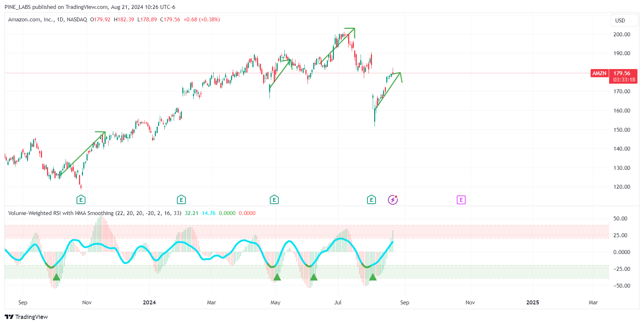The width and height of the screenshot is (644, 325).
Task: Click the PINE_LABS published header text
Action: tap(90, 7)
